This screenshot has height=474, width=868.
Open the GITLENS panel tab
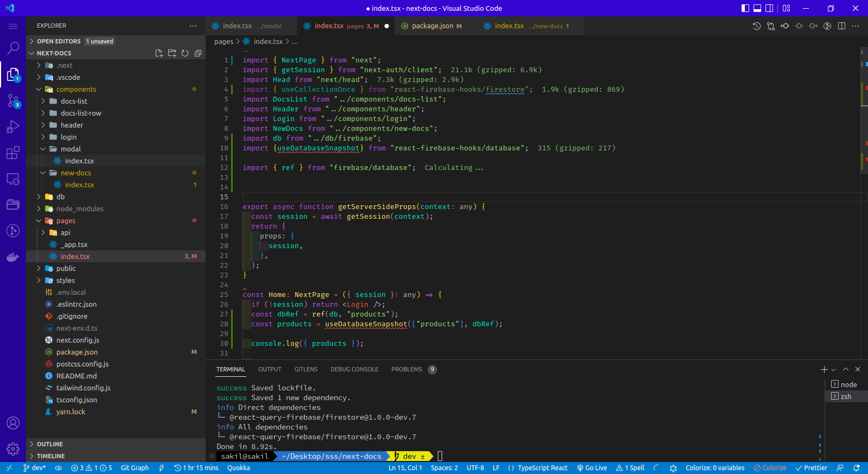tap(306, 369)
